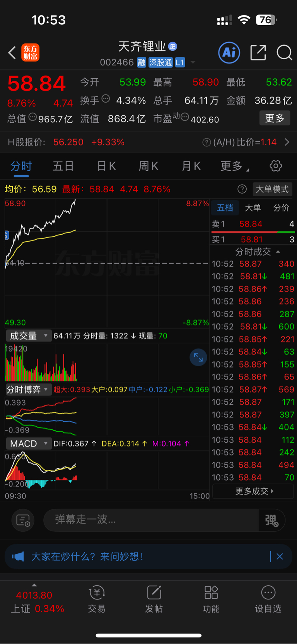Viewport: 297px width, 644px height.
Task: Open the search magnifier
Action: (284, 52)
